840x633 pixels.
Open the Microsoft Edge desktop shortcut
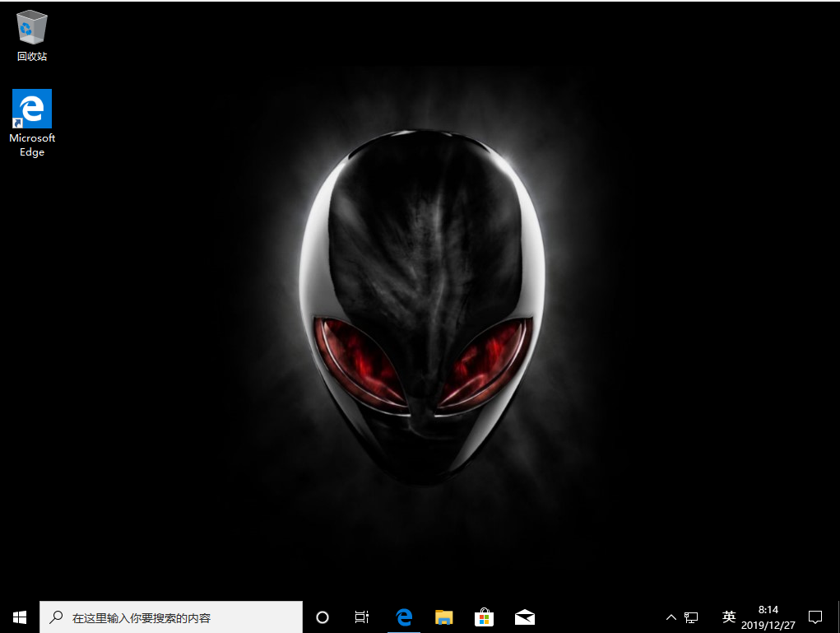[31, 107]
